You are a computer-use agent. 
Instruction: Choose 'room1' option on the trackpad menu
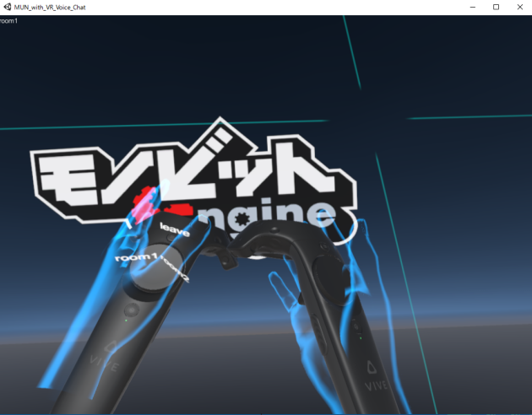136,257
